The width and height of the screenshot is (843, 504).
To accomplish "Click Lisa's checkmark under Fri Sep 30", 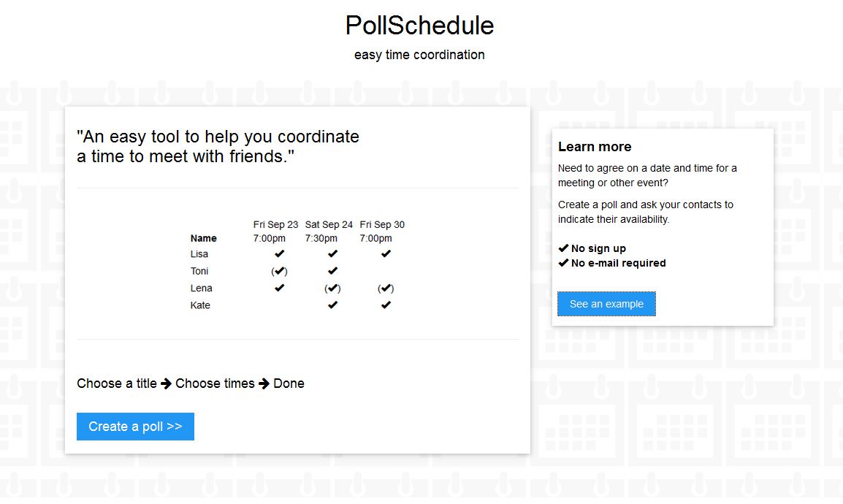I will 386,253.
